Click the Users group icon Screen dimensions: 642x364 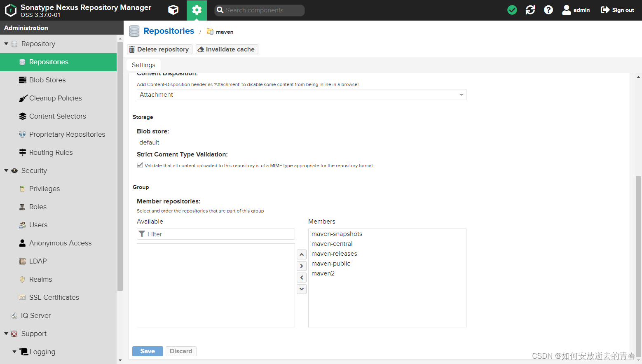22,225
